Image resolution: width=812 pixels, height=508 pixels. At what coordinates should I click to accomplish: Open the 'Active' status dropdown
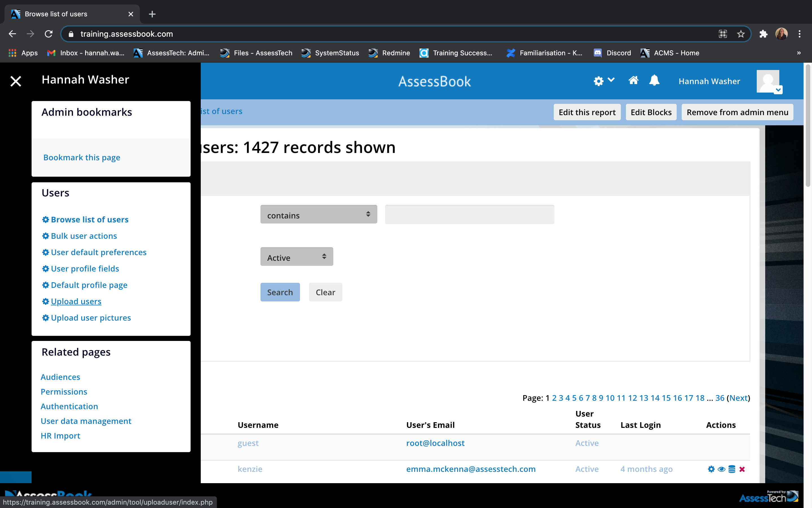[297, 257]
